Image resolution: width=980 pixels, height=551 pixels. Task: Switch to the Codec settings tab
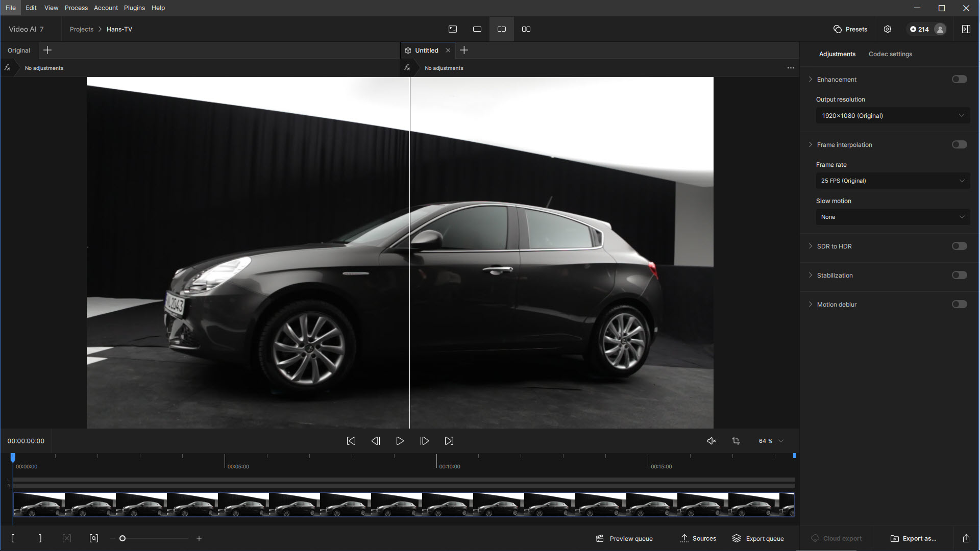point(890,54)
